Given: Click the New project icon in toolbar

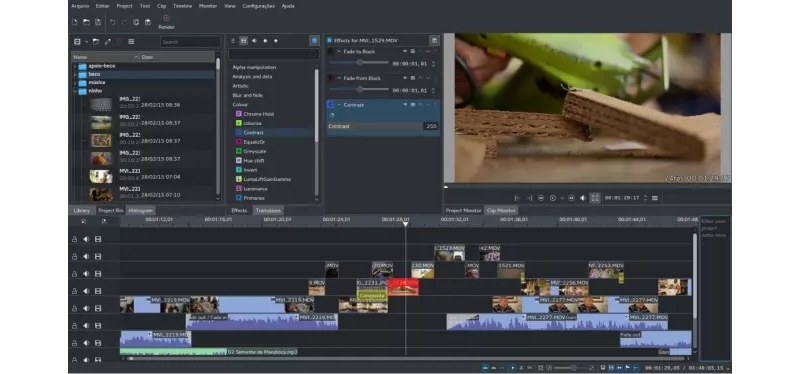Looking at the screenshot, I should [x=74, y=22].
